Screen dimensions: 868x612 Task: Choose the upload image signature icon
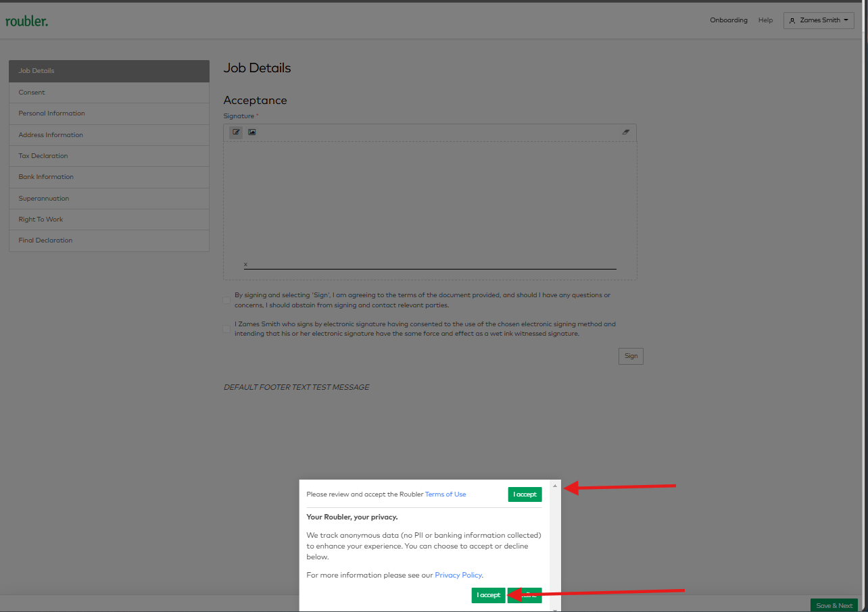251,132
